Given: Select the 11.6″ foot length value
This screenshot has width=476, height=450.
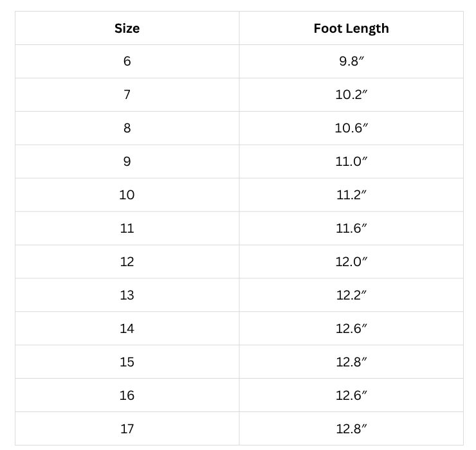Looking at the screenshot, I should [351, 228].
